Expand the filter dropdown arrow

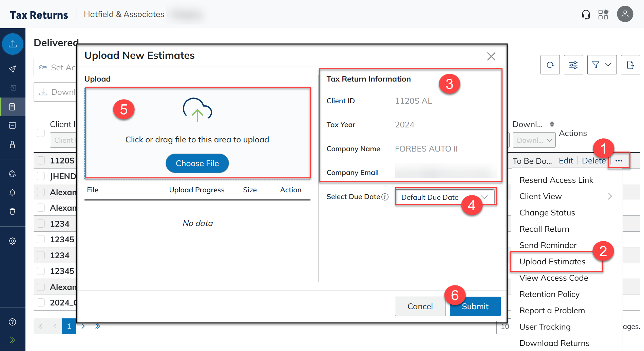pos(608,65)
